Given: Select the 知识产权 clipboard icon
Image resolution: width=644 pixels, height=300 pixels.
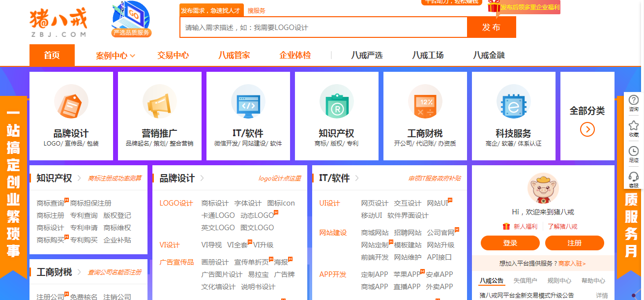Looking at the screenshot, I should point(336,101).
